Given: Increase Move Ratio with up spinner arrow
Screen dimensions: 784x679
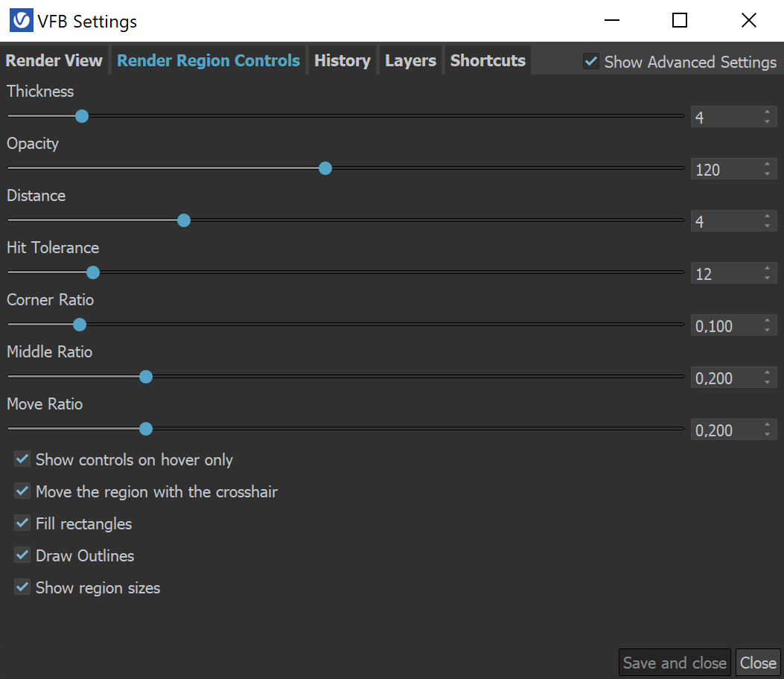Looking at the screenshot, I should [767, 424].
